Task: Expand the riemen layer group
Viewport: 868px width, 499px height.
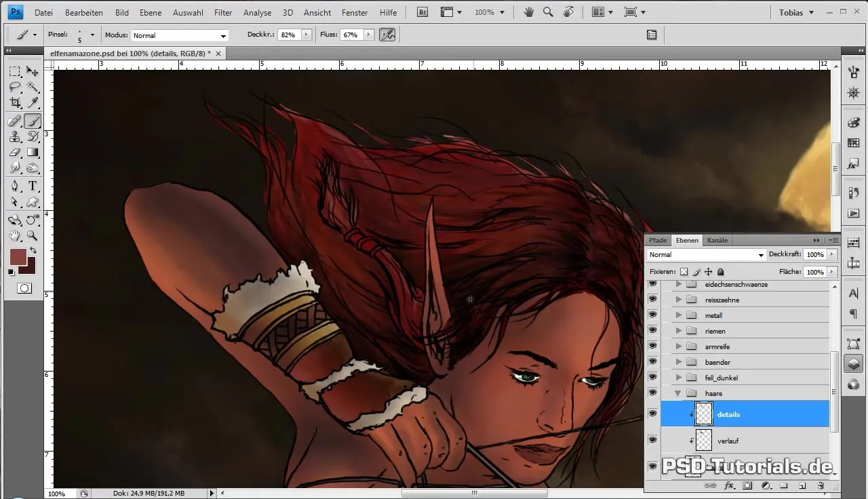Action: tap(678, 331)
